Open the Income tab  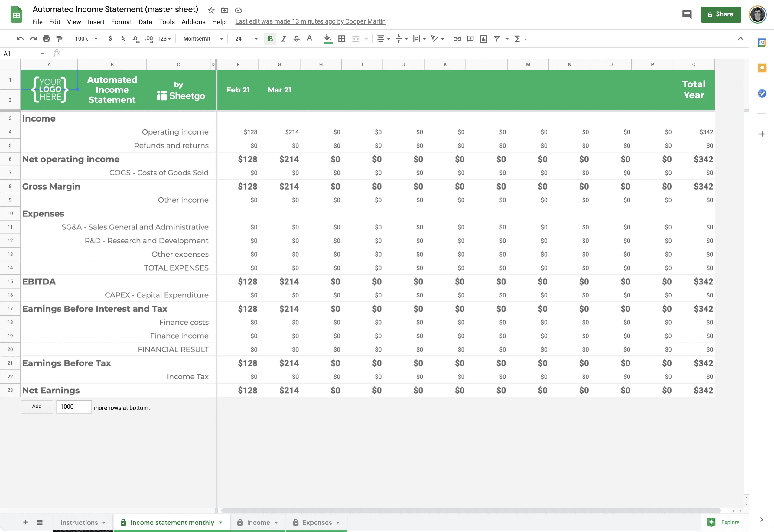257,522
